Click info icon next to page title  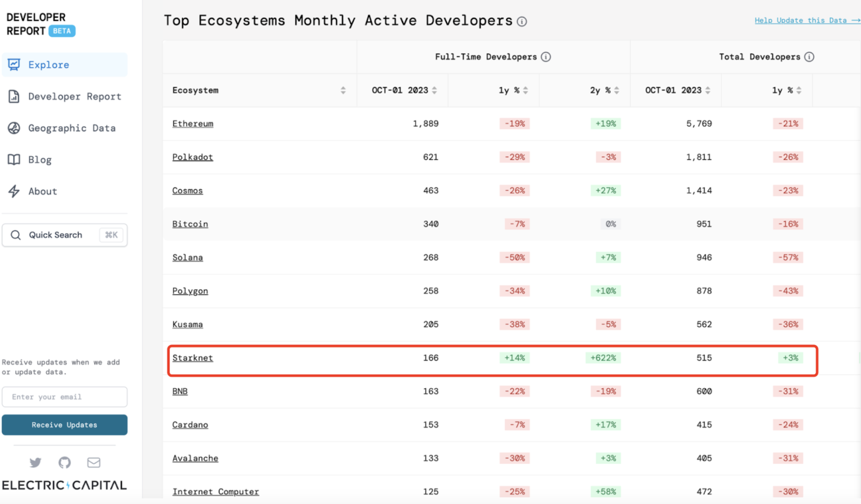(x=522, y=22)
